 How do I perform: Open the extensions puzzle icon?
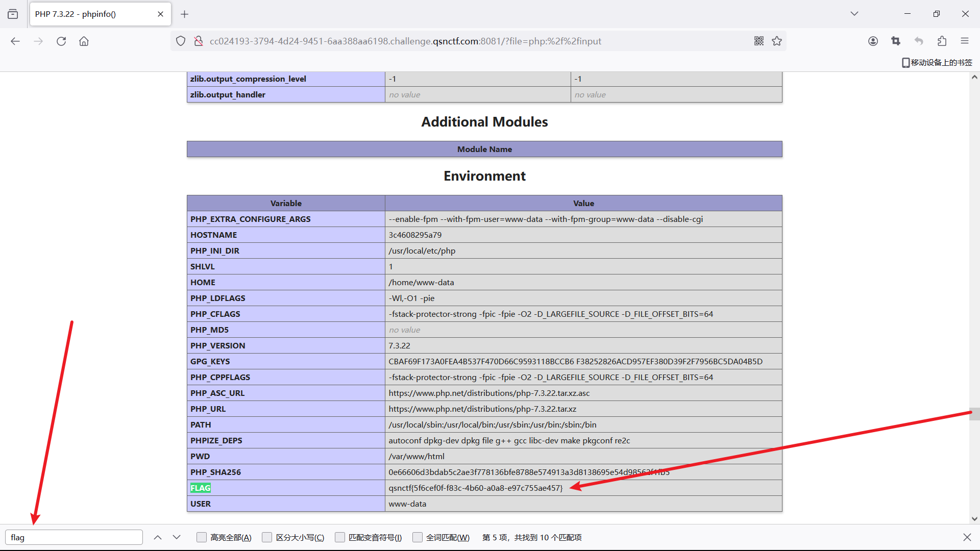click(x=942, y=41)
